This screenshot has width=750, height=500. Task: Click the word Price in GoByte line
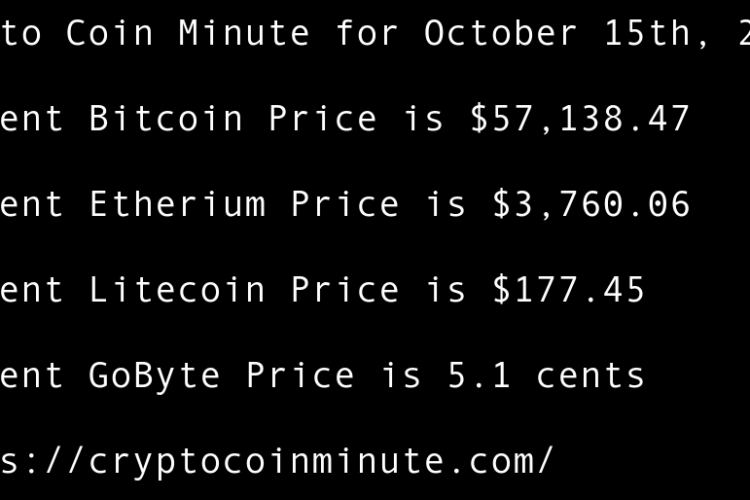click(301, 376)
